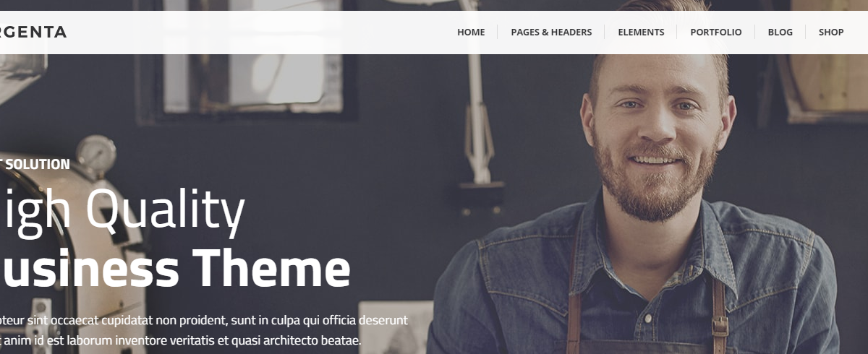868x354 pixels.
Task: Click empty space in the white header bar
Action: [253, 33]
